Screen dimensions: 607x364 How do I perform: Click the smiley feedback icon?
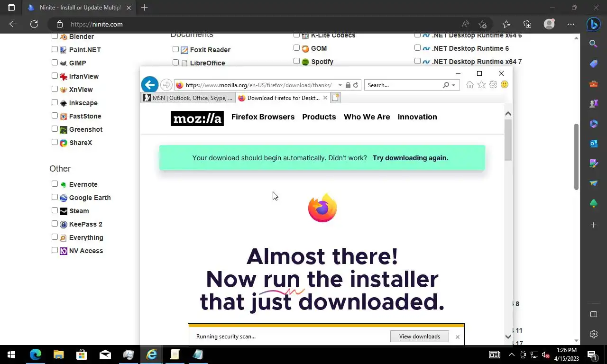point(505,84)
